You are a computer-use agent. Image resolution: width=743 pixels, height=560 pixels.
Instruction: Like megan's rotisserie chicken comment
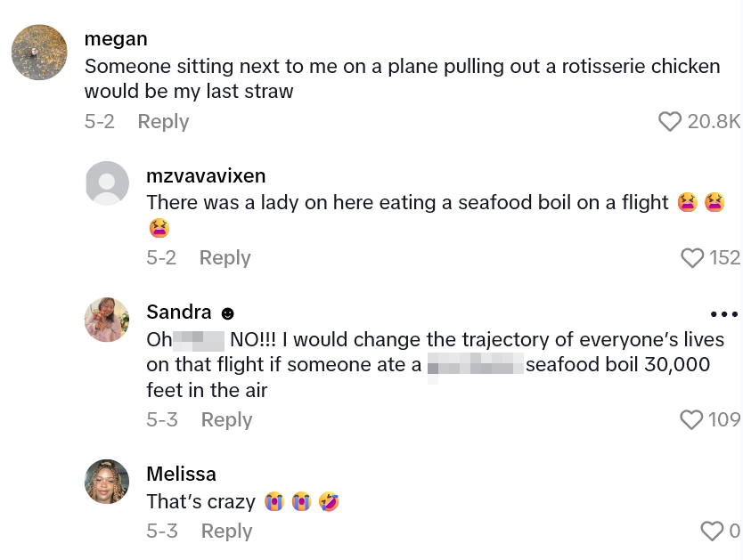[x=670, y=121]
